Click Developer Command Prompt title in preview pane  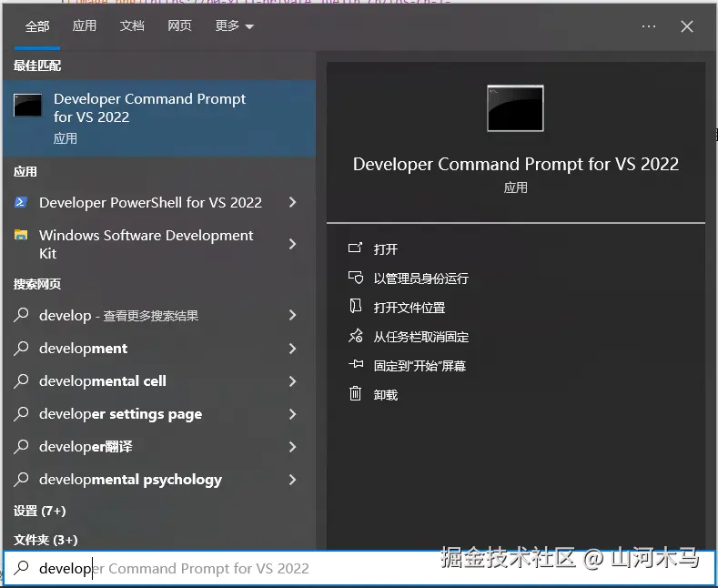(x=516, y=164)
